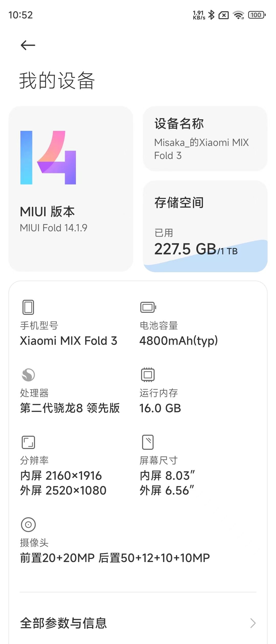276x644 pixels.
Task: Open the 存储空间 storage card
Action: [x=205, y=217]
